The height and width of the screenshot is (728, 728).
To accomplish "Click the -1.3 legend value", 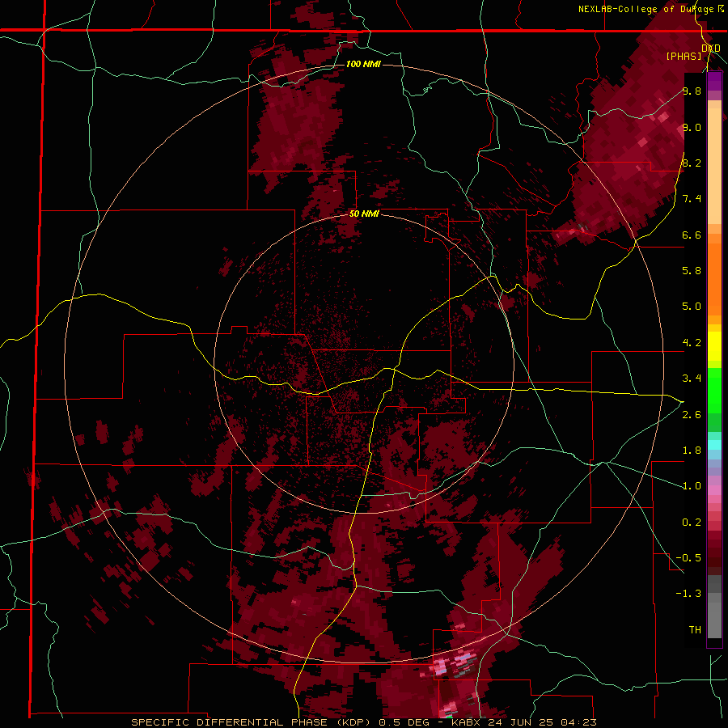I will (688, 594).
